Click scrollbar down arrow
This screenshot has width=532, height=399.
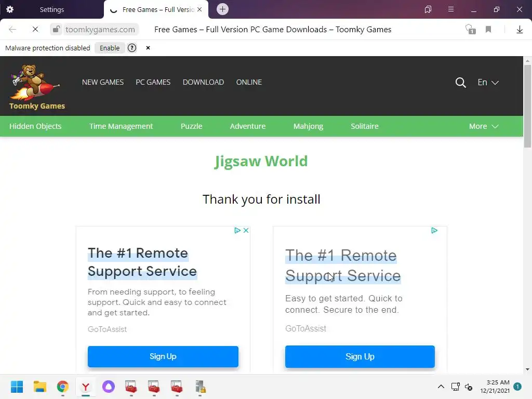point(527,369)
